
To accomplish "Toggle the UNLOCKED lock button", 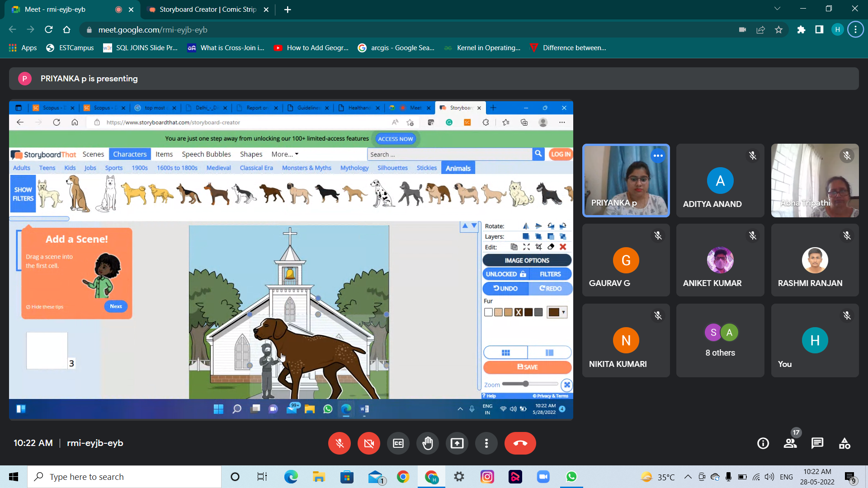I will click(x=505, y=274).
